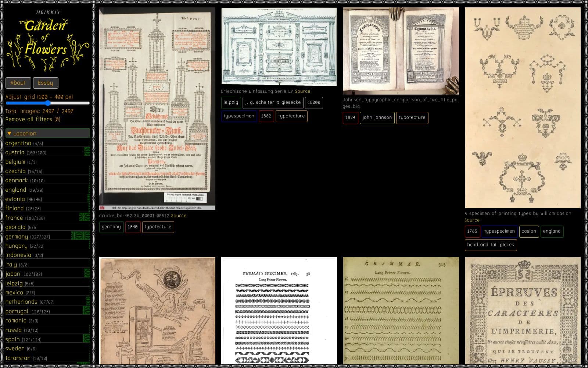The image size is (588, 368).
Task: Select typotecture tag under the 1740 image
Action: (158, 227)
